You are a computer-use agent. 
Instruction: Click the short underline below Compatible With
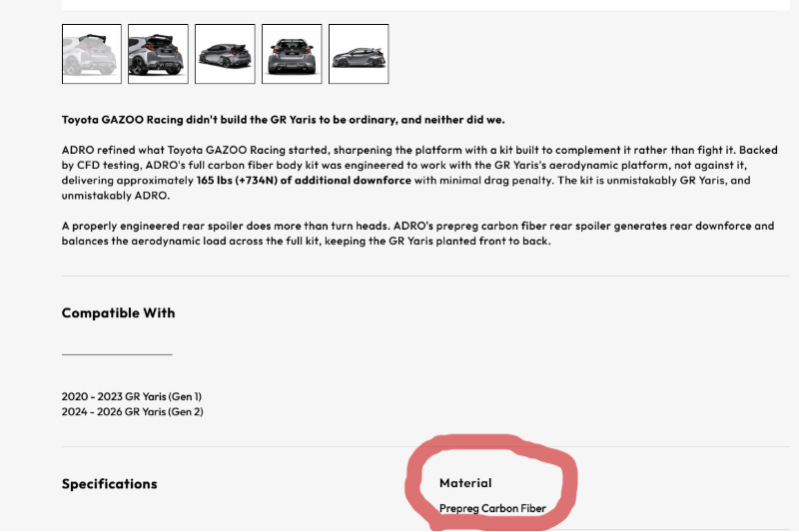click(116, 353)
